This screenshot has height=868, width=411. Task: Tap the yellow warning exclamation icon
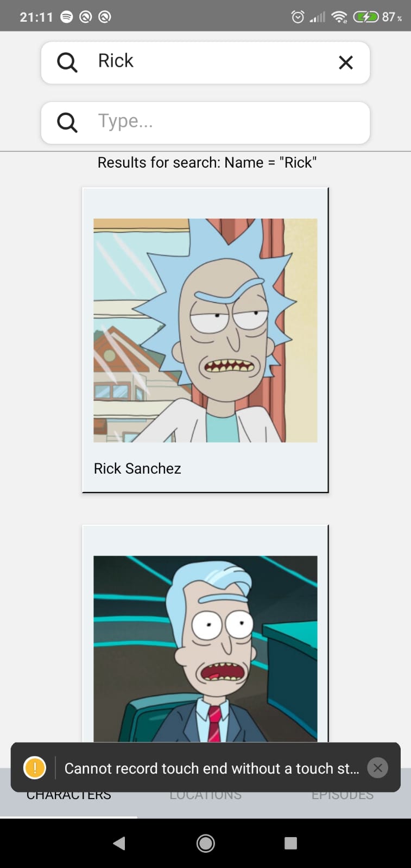(35, 768)
